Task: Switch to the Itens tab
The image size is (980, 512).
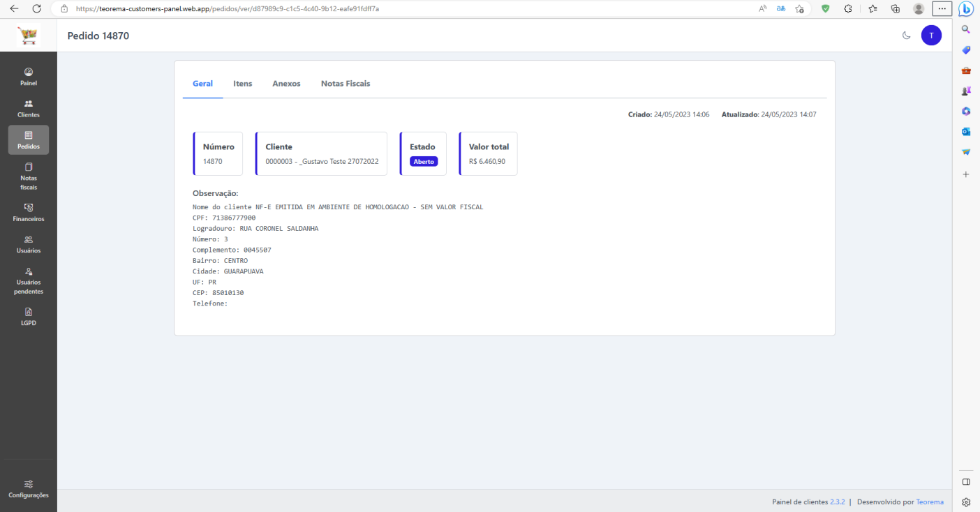Action: pos(243,84)
